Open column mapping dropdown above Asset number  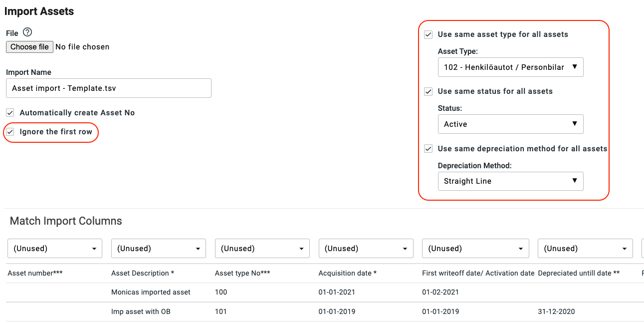(x=55, y=249)
